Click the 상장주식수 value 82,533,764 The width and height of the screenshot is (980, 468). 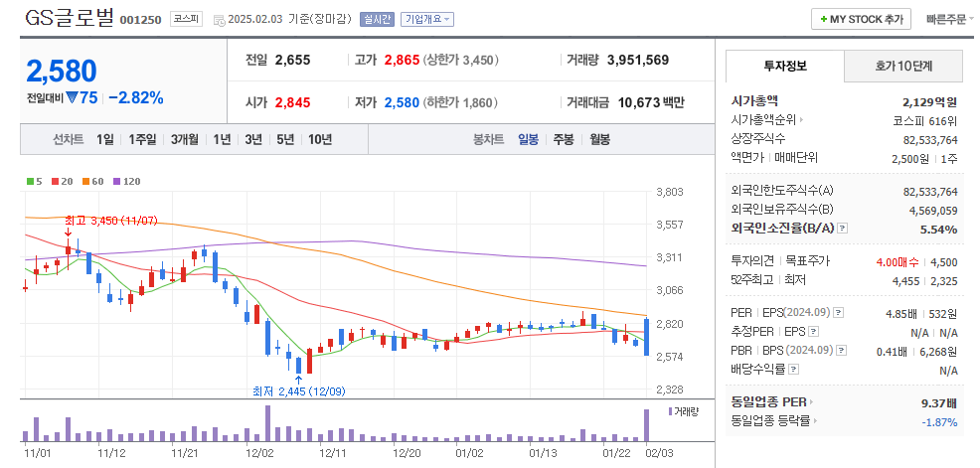point(930,139)
